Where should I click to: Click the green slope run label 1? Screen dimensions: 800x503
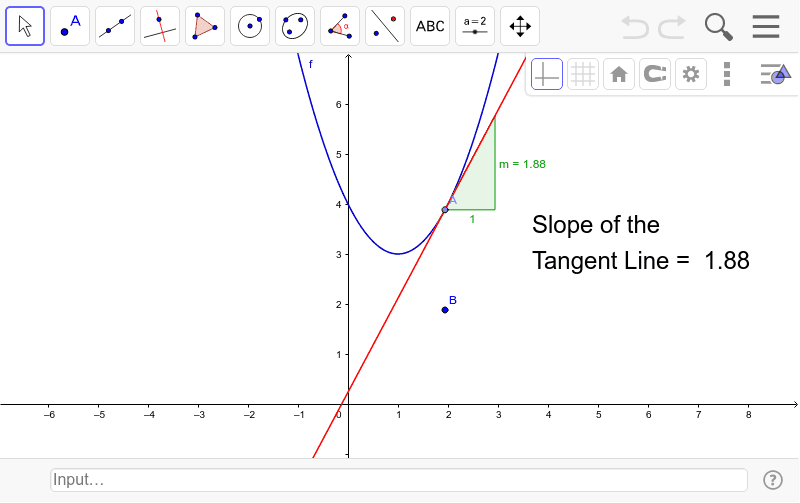coord(472,219)
